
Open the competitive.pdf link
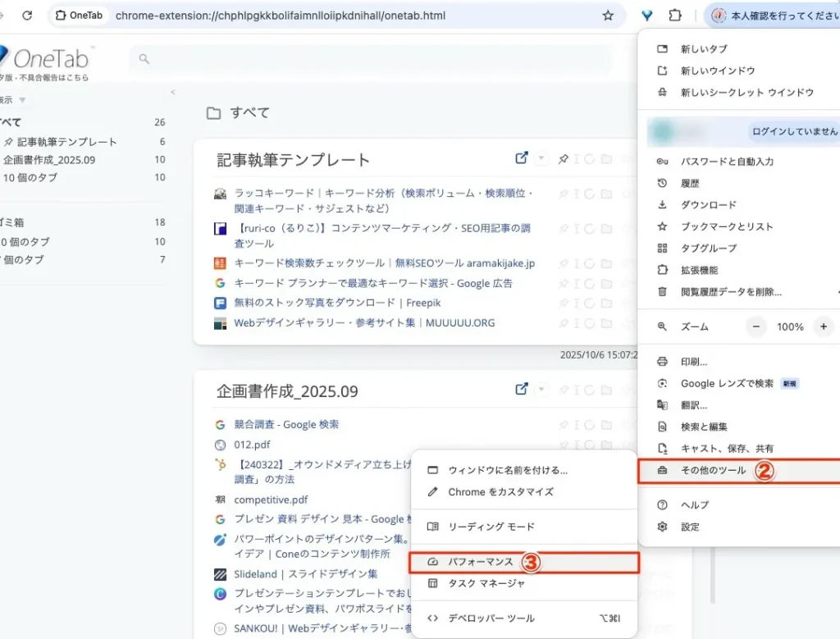[x=271, y=500]
